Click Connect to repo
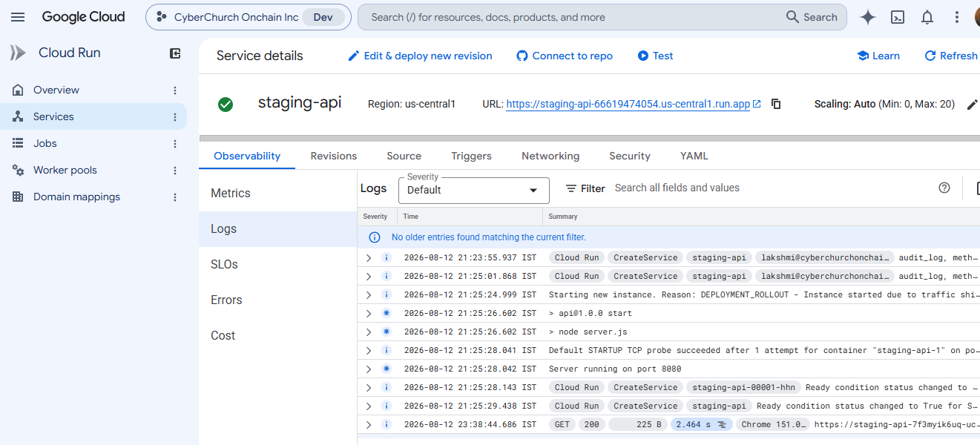980x445 pixels. pos(565,56)
